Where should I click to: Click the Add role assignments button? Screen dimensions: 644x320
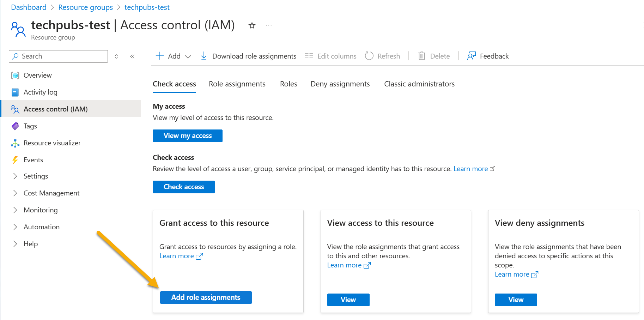click(206, 297)
